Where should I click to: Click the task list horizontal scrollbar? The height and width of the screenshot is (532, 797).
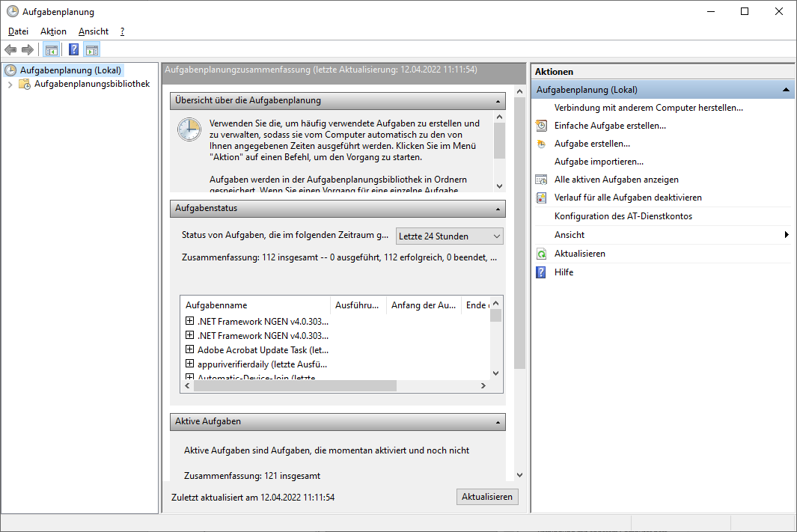tap(295, 386)
